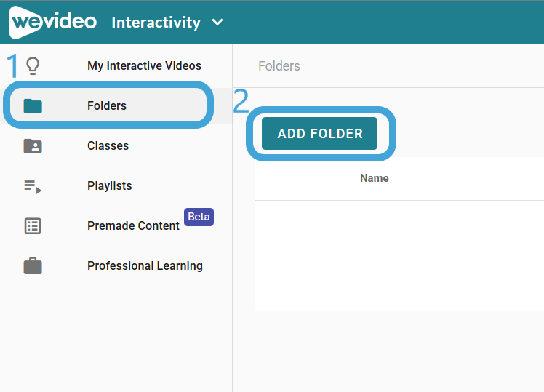544x392 pixels.
Task: Click the Folders breadcrumb heading
Action: [x=279, y=66]
